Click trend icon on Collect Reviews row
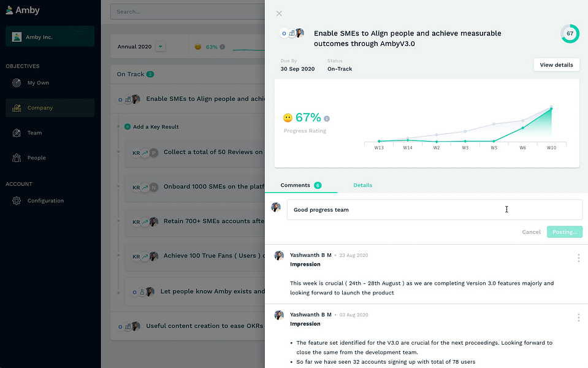 coord(145,153)
